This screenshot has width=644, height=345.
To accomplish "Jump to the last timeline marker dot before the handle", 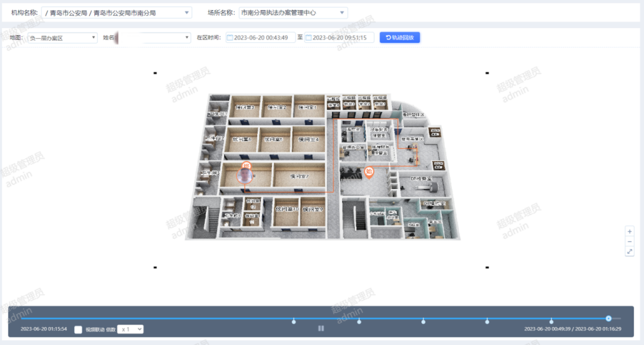I will point(551,321).
